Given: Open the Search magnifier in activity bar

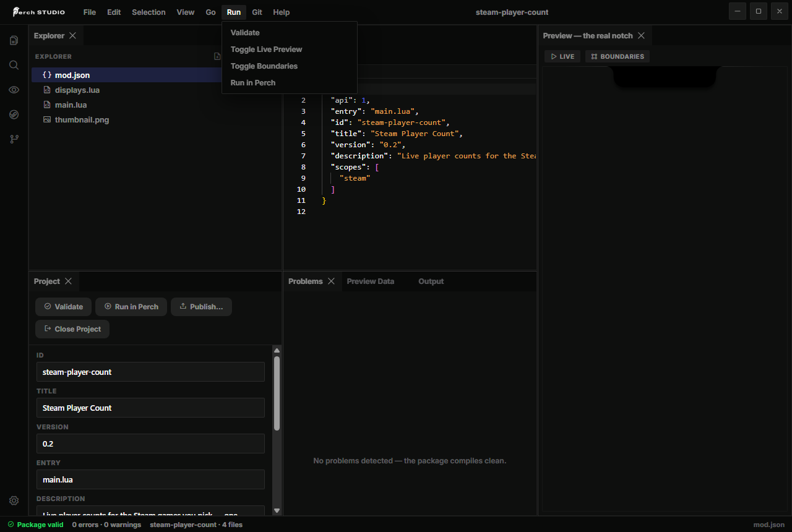Looking at the screenshot, I should pos(14,65).
